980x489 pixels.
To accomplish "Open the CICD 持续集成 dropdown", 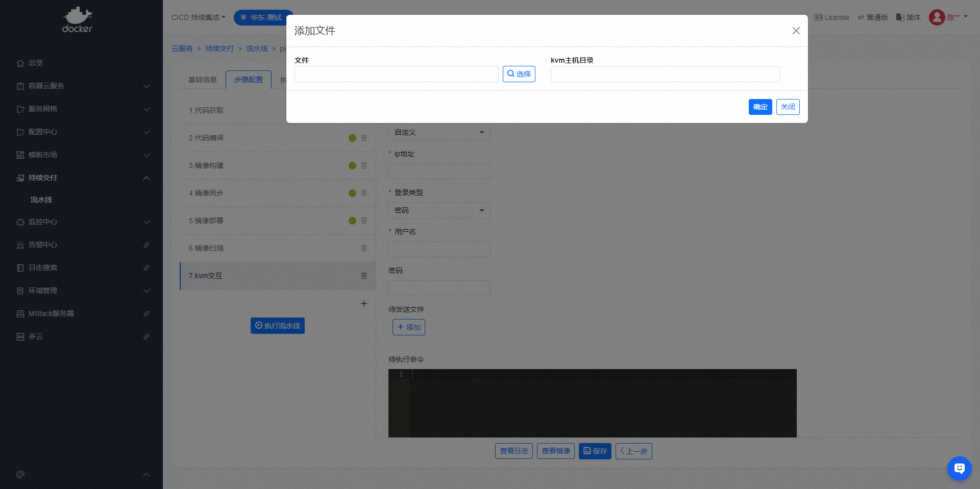I will 198,17.
